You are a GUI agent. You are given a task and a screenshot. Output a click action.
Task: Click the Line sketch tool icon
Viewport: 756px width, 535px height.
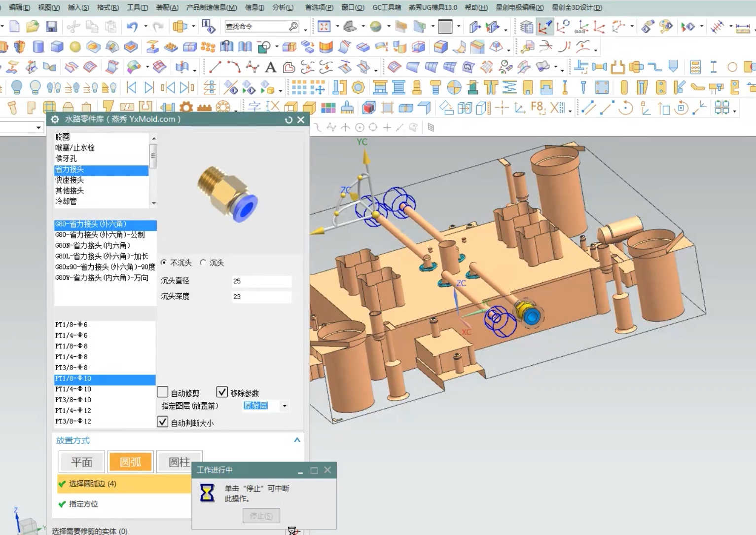pyautogui.click(x=215, y=67)
